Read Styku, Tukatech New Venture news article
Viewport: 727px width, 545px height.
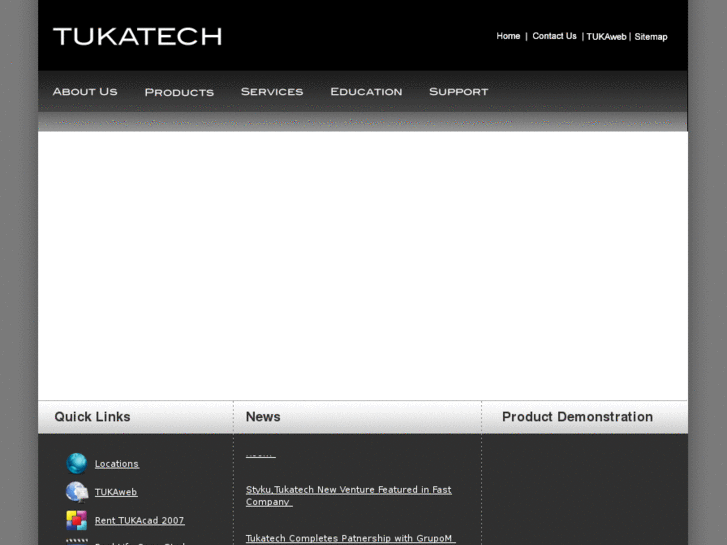(x=349, y=496)
